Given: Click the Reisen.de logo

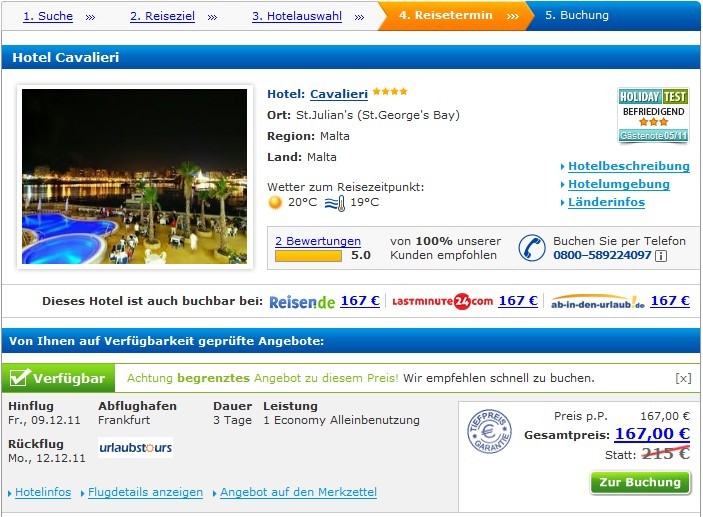Looking at the screenshot, I should 302,302.
